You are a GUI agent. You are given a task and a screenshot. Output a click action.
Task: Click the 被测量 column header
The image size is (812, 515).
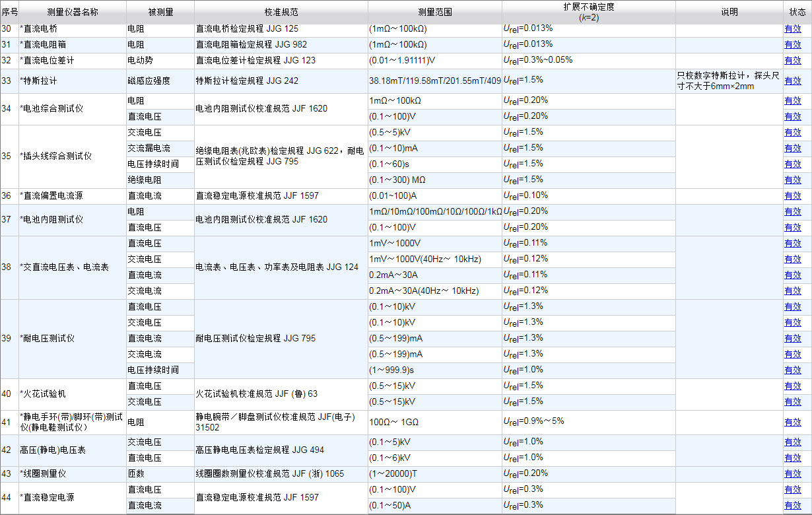point(160,13)
